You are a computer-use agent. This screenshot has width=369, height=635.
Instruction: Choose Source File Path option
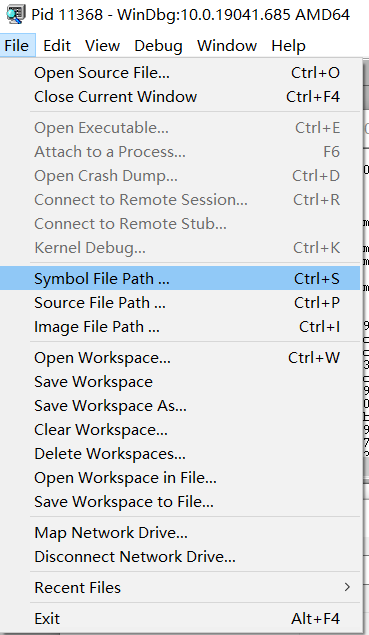click(x=180, y=303)
